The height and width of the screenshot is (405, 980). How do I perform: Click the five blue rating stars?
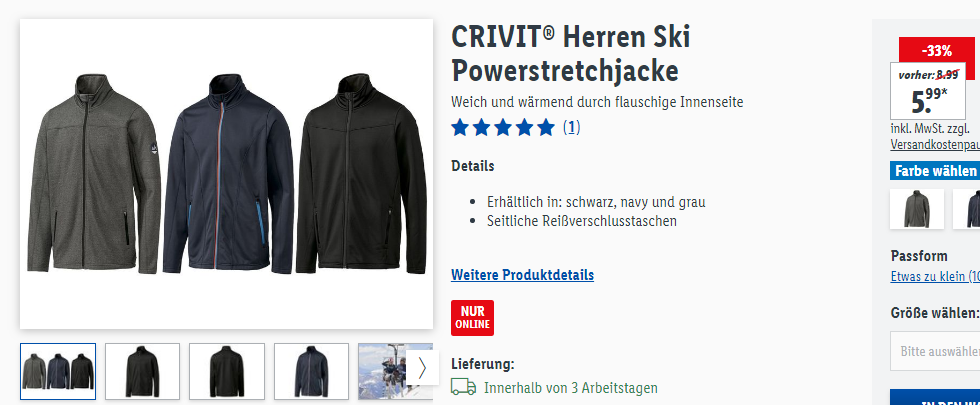(503, 128)
